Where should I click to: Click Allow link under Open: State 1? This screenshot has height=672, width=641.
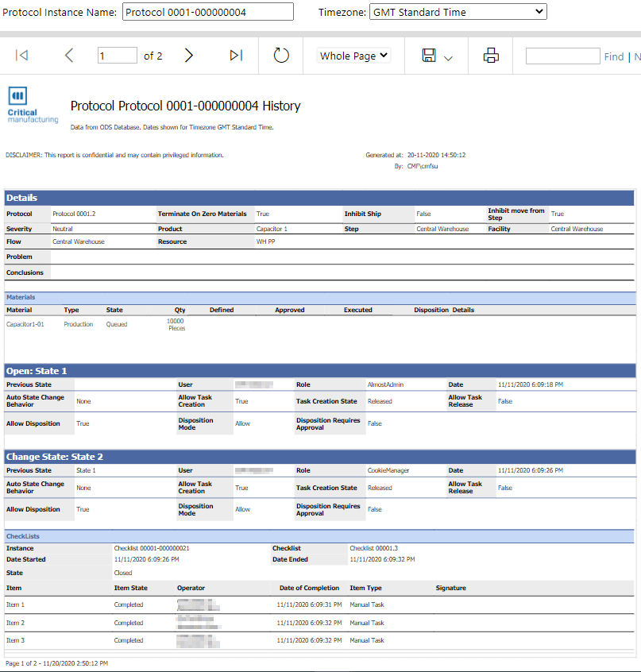[x=242, y=423]
